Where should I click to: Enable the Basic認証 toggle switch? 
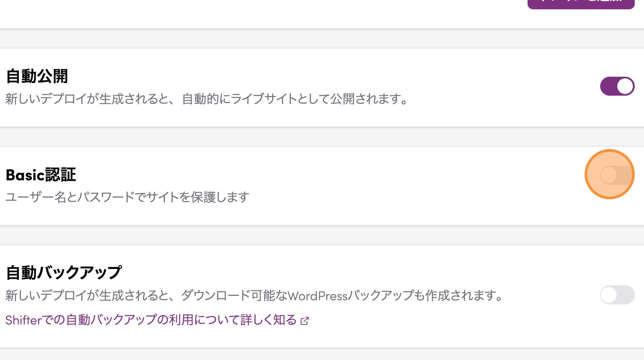(x=617, y=175)
